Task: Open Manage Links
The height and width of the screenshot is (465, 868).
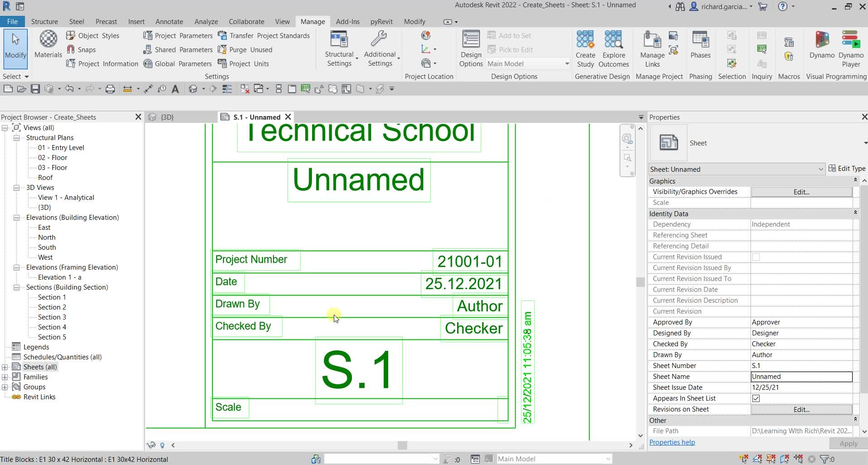Action: click(x=652, y=49)
